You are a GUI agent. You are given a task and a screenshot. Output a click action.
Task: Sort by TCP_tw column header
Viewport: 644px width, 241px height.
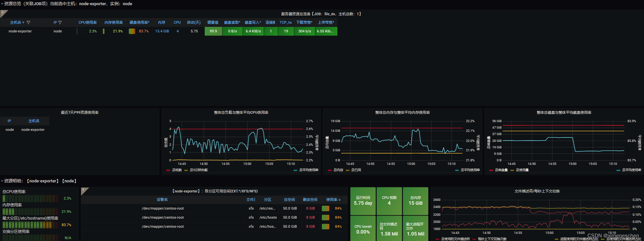[x=286, y=23]
